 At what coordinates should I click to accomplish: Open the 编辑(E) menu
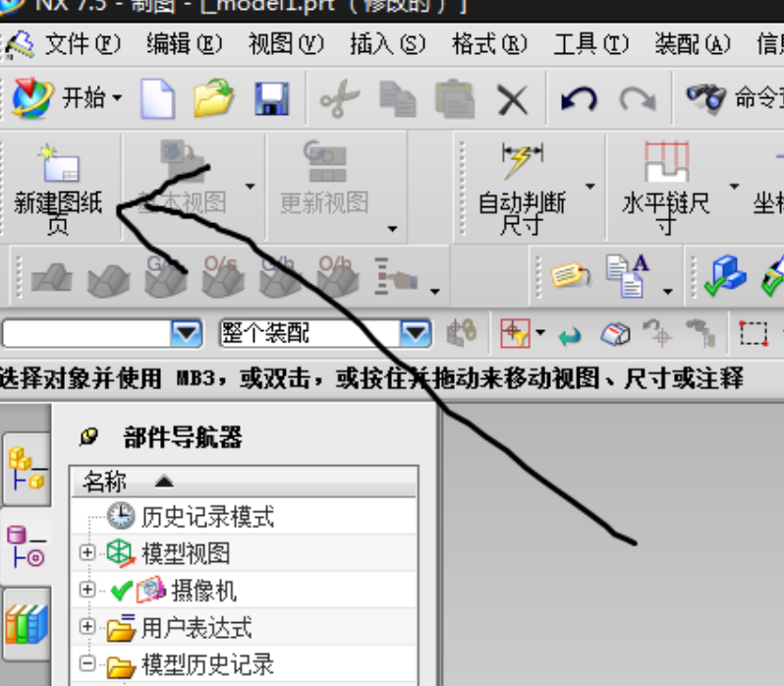(185, 44)
